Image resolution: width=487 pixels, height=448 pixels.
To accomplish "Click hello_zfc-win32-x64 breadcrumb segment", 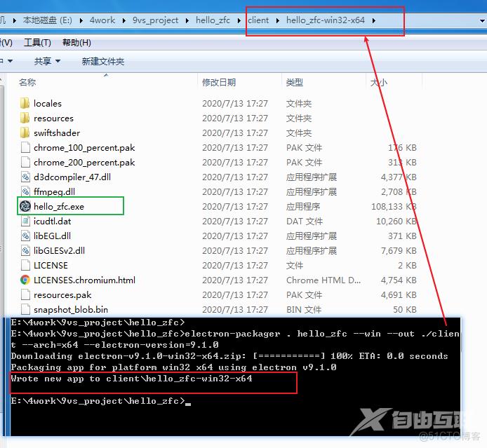I will tap(325, 20).
